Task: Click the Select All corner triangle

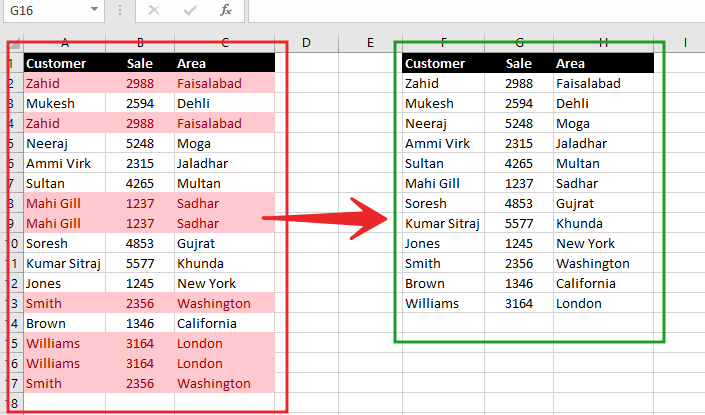Action: (x=14, y=43)
